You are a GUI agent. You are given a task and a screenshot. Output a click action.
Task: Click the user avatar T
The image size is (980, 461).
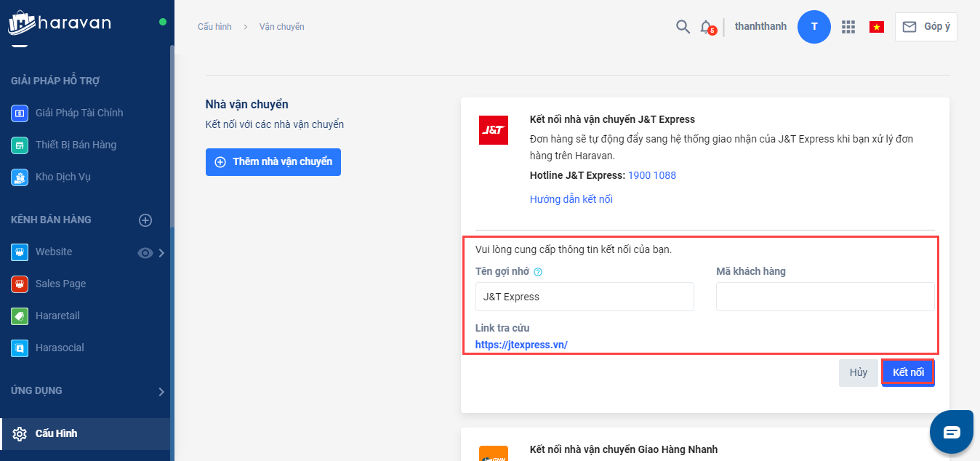pos(814,27)
